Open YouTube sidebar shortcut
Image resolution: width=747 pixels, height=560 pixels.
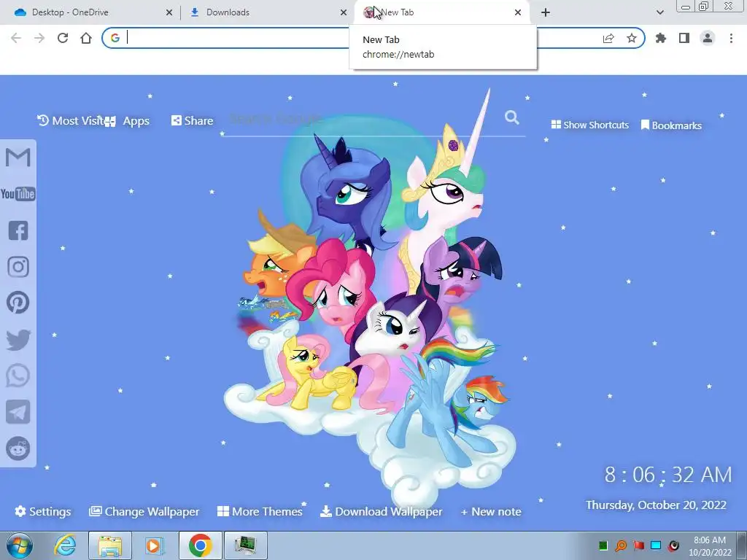point(18,194)
